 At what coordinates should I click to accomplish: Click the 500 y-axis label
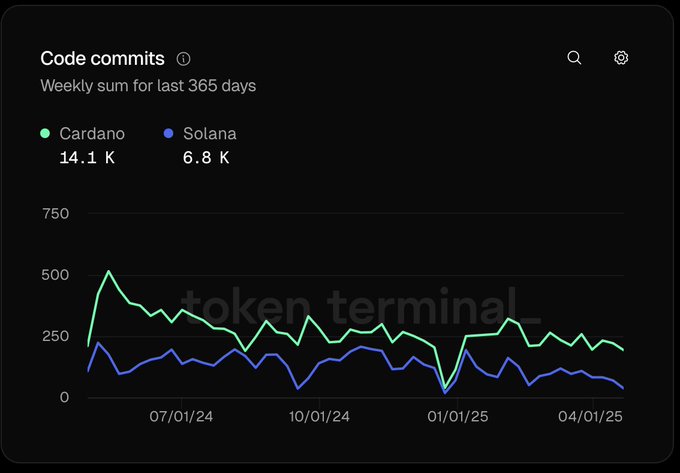tap(55, 275)
